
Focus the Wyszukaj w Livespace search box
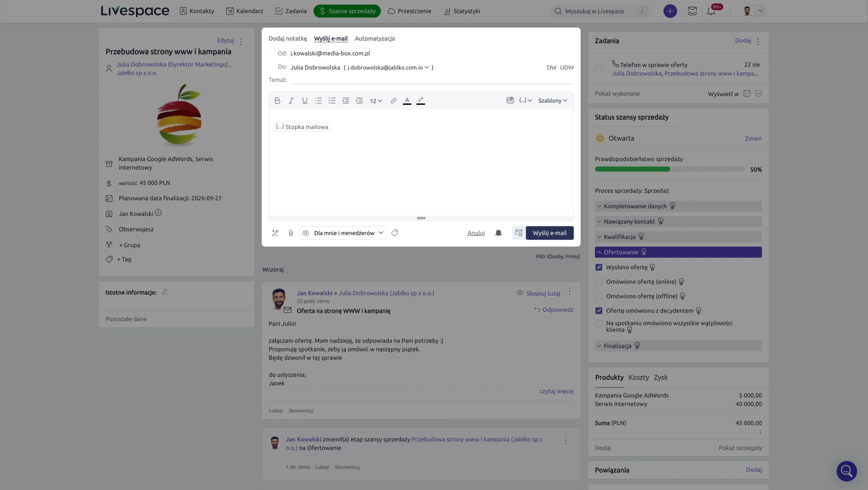(600, 11)
